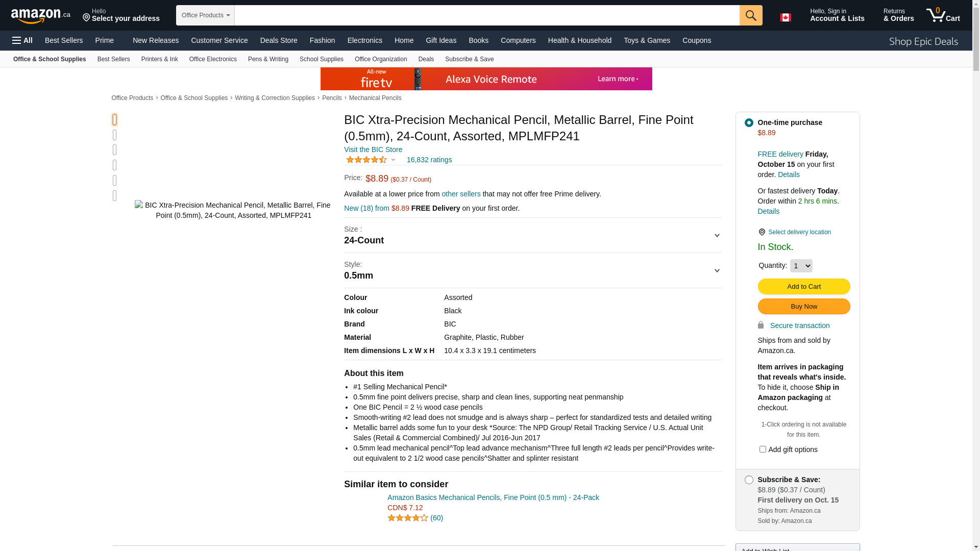Screen dimensions: 980x551
Task: Click the Add to Cart button
Action: click(803, 287)
